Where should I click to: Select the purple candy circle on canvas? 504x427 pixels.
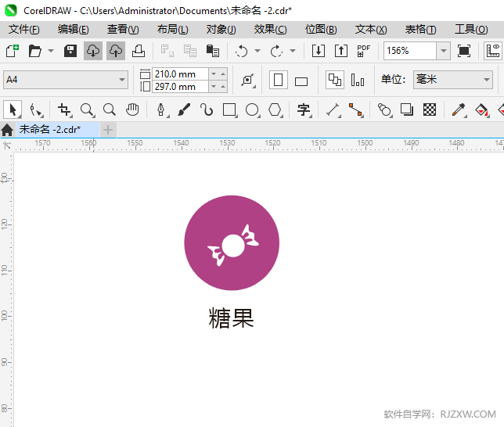[232, 243]
